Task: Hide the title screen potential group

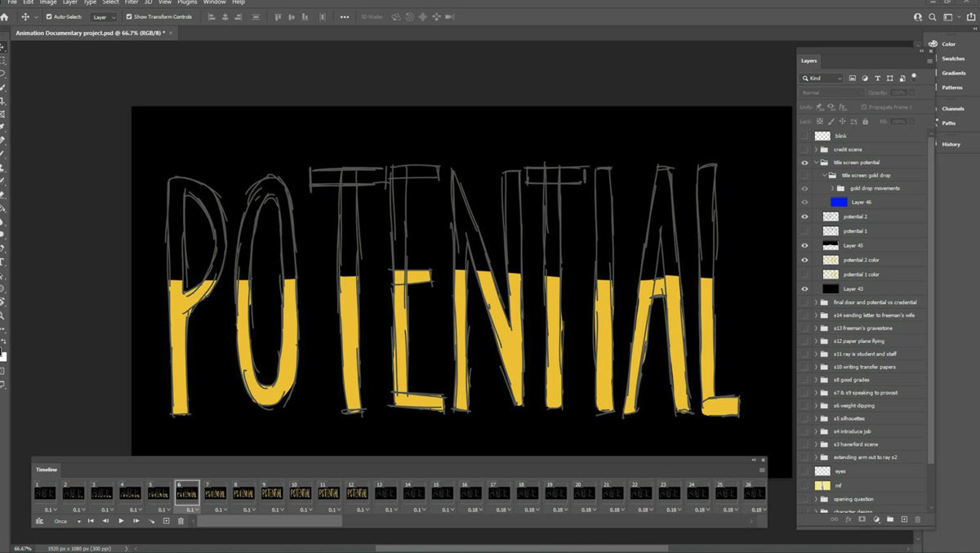Action: 804,163
